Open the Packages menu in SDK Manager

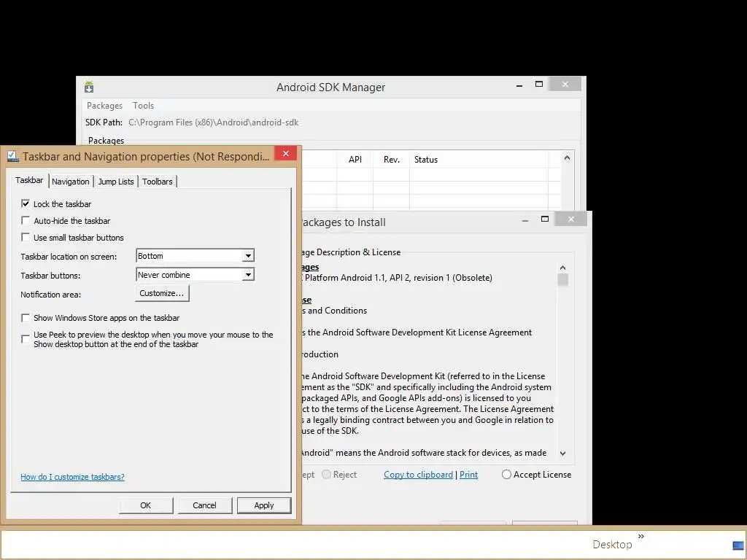coord(104,106)
